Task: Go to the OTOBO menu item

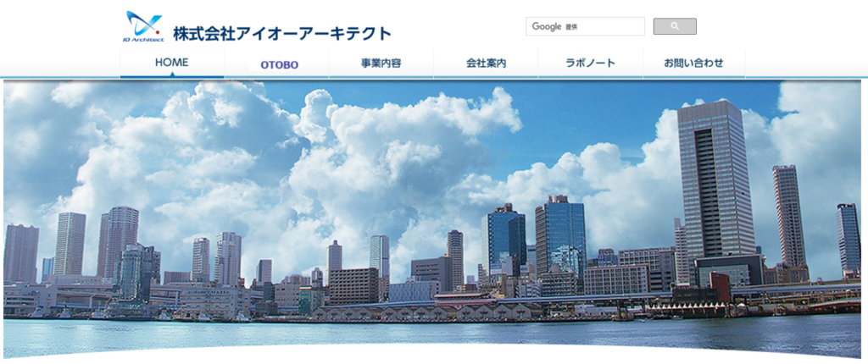Action: pyautogui.click(x=279, y=64)
